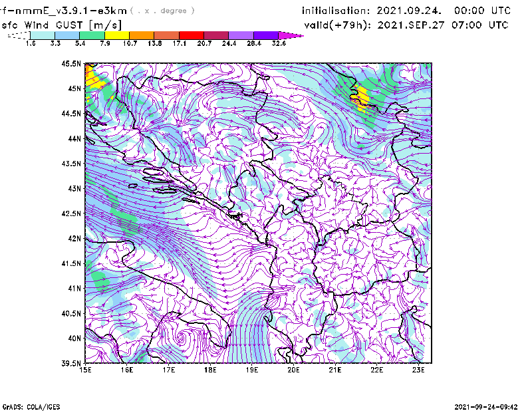Click the model name 'nmmE_v3.9.1-e3km' text

71,11
